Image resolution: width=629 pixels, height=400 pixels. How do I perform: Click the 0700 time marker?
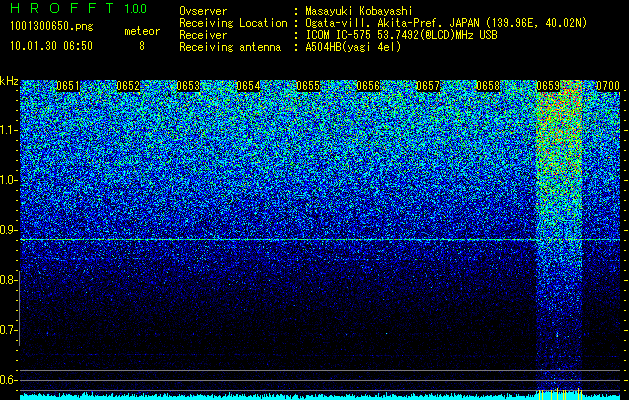608,86
